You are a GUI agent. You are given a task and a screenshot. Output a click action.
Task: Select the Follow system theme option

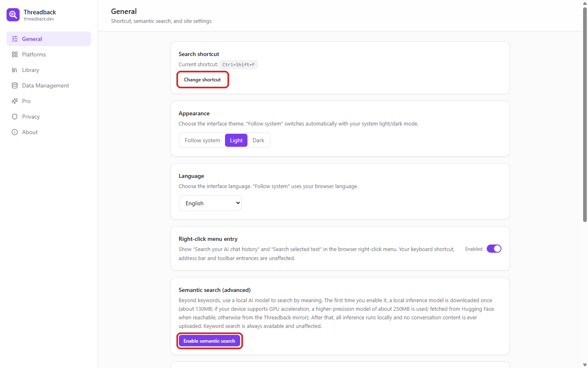point(202,140)
